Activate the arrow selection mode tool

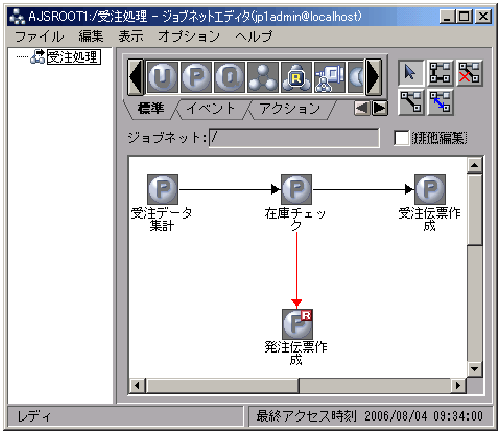pos(411,73)
